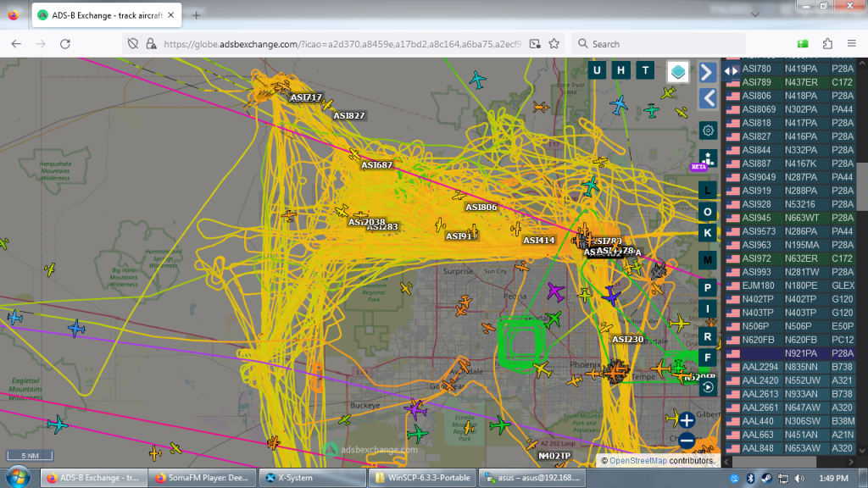Toggle the O label extension button

pos(708,212)
